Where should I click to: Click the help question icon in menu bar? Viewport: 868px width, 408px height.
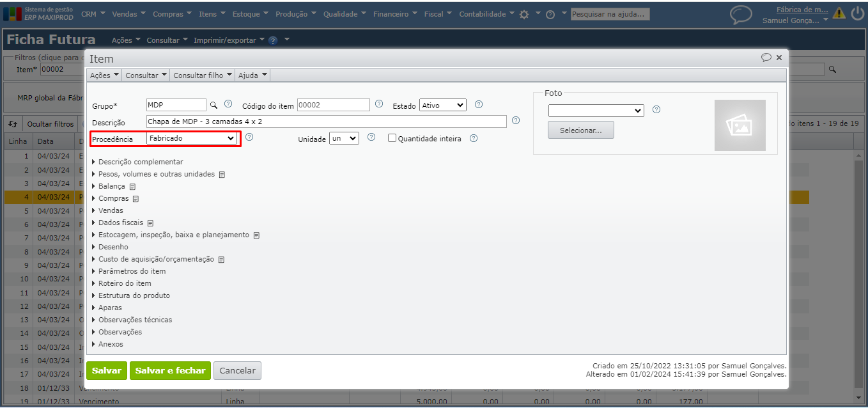(x=550, y=14)
